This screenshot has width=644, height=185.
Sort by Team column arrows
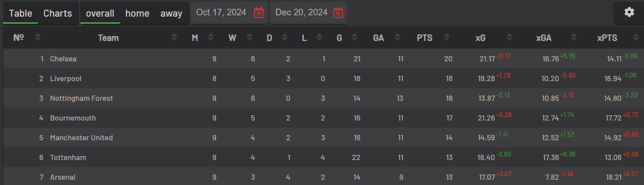pyautogui.click(x=174, y=38)
